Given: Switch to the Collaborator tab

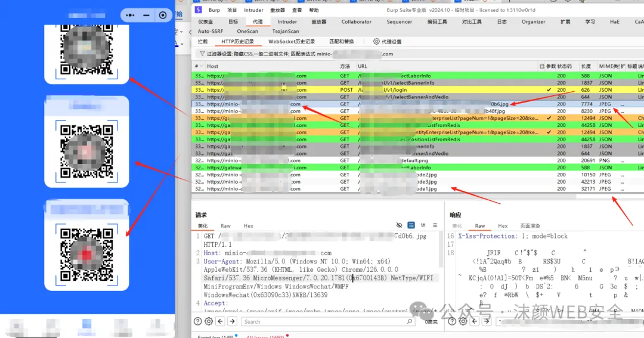Looking at the screenshot, I should coord(356,22).
